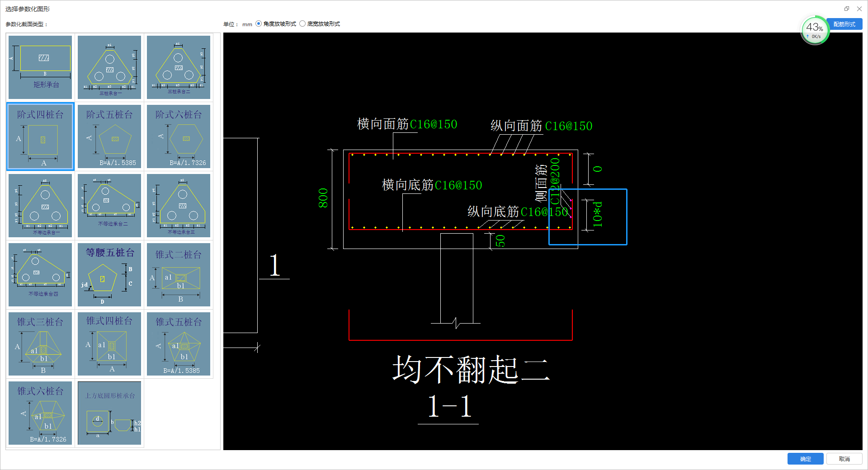The image size is (868, 470).
Task: Select the 三桩承台二 section thumbnail
Action: pyautogui.click(x=179, y=67)
